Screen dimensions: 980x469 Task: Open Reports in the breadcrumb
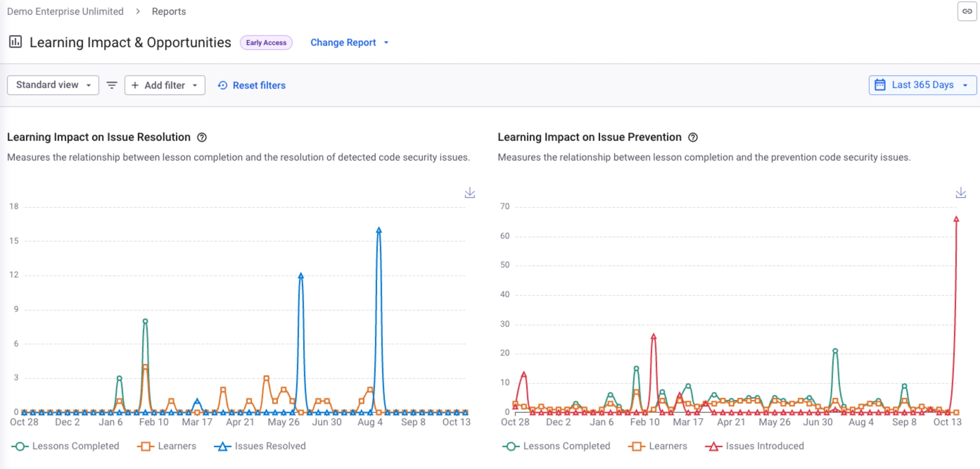tap(168, 11)
